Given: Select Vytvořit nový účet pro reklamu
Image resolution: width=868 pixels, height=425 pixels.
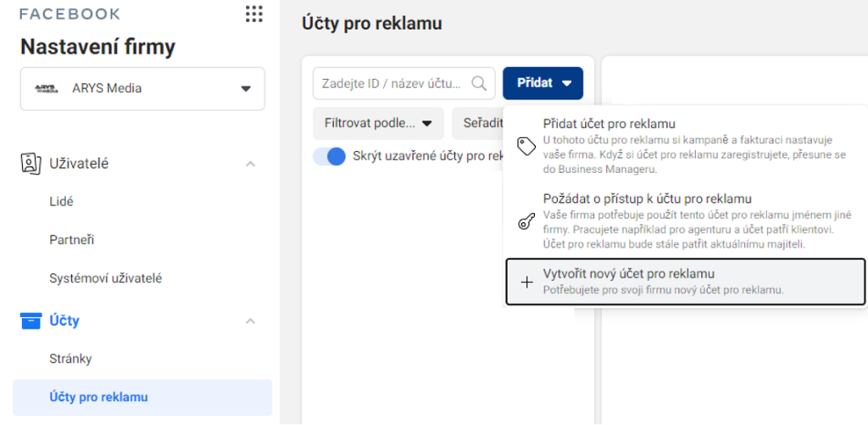Looking at the screenshot, I should click(x=685, y=282).
